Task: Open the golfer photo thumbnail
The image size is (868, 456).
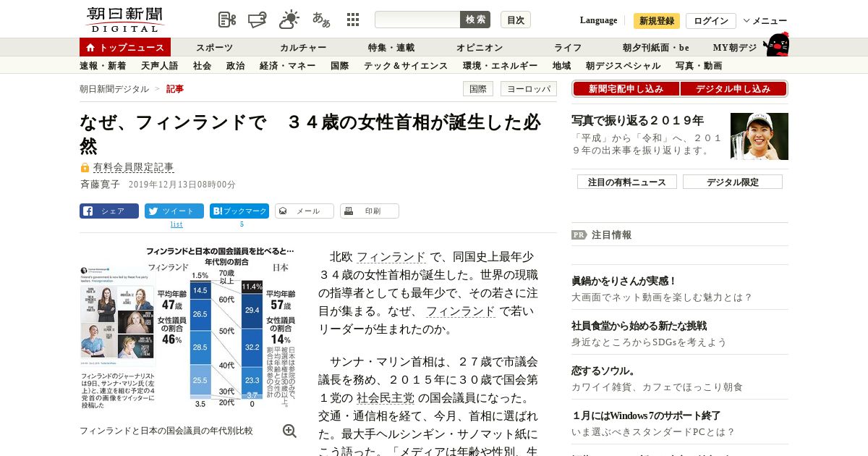Action: [x=759, y=136]
